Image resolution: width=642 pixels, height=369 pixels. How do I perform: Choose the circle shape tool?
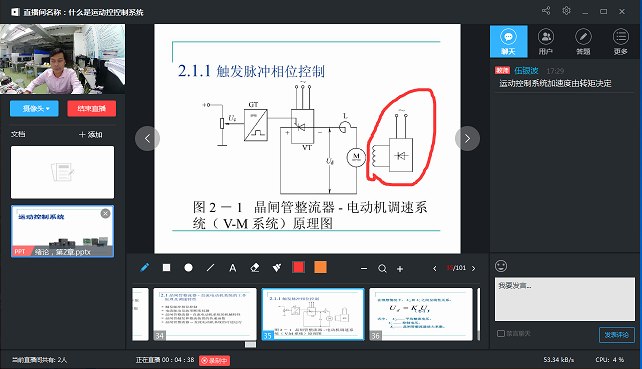[188, 268]
